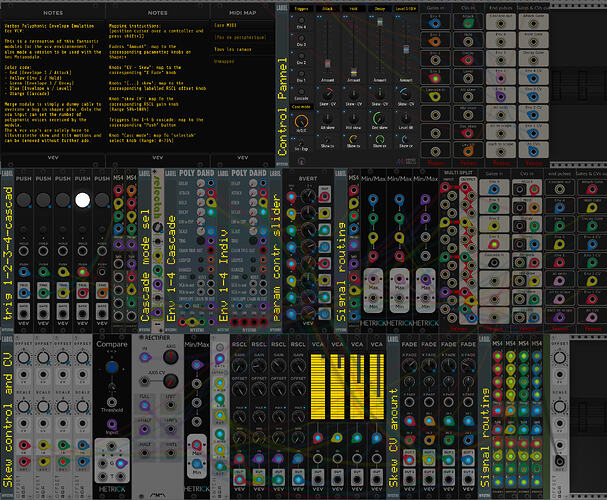Click the red Max jack on bottom Min/Max

197,445
